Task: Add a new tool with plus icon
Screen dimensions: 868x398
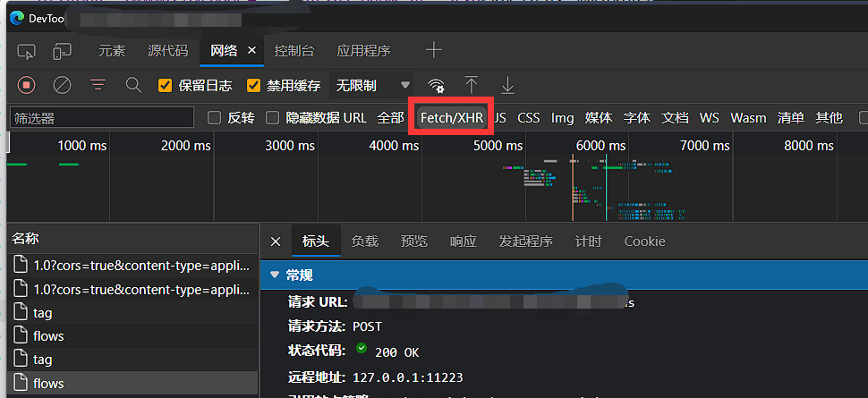Action: (433, 50)
